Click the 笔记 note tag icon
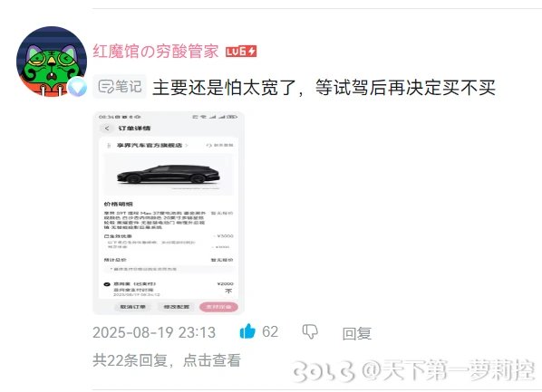 point(106,86)
